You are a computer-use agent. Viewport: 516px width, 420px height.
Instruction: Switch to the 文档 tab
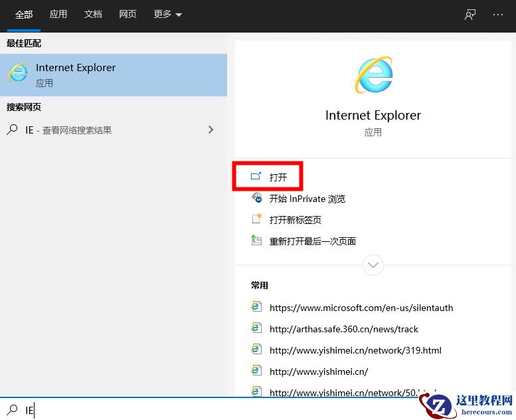(x=93, y=14)
